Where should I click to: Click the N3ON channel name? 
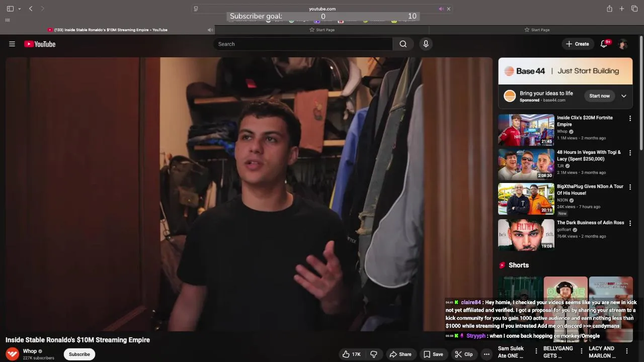(x=562, y=200)
